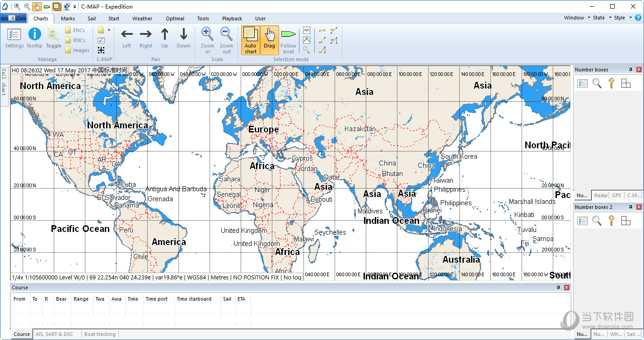
Task: Switch to AIS, SART & DSC tab
Action: click(x=54, y=334)
